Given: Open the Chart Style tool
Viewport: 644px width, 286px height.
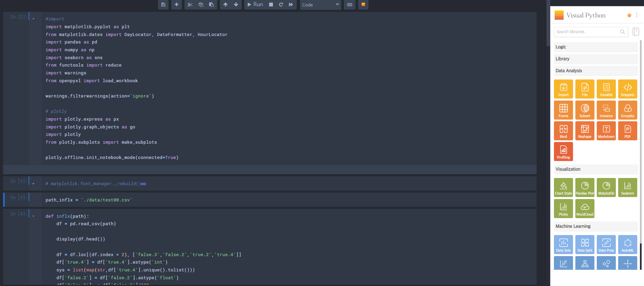Looking at the screenshot, I should tap(563, 187).
